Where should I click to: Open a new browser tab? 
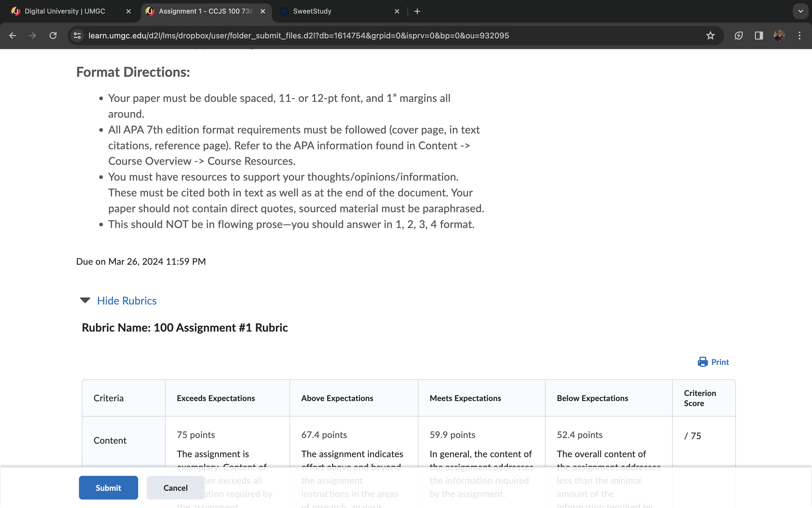coord(417,11)
